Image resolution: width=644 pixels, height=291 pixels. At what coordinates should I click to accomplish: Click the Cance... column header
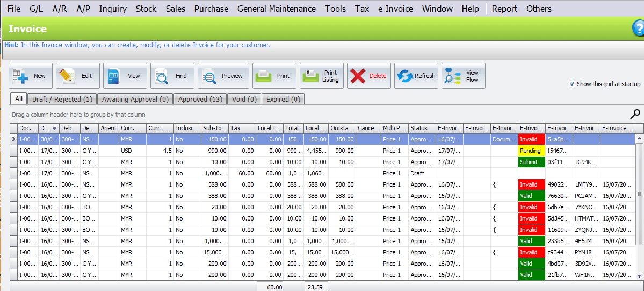368,128
